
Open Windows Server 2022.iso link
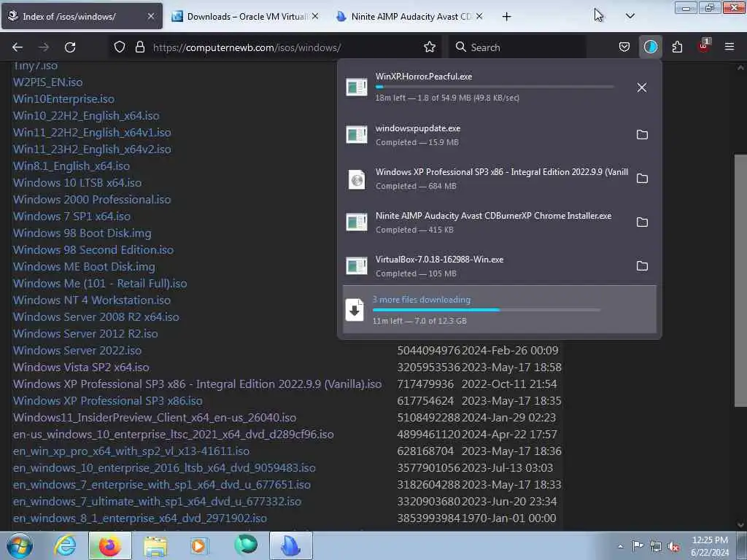77,351
